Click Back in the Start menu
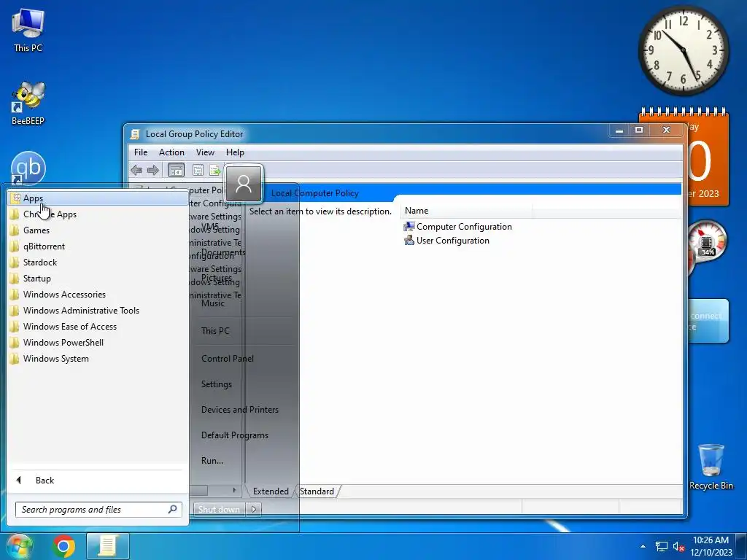This screenshot has width=747, height=560. [x=98, y=481]
